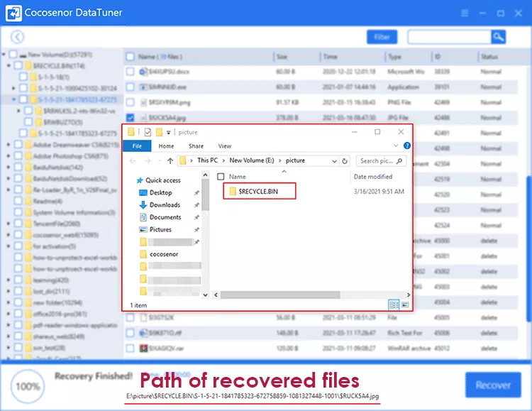This screenshot has height=411, width=532.
Task: Check the .exe file row checkbox
Action: tap(131, 87)
